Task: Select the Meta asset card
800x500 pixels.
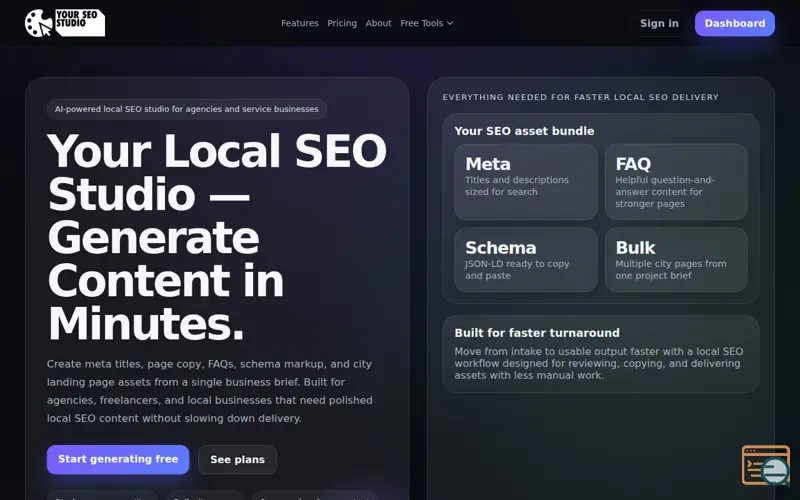Action: (526, 182)
